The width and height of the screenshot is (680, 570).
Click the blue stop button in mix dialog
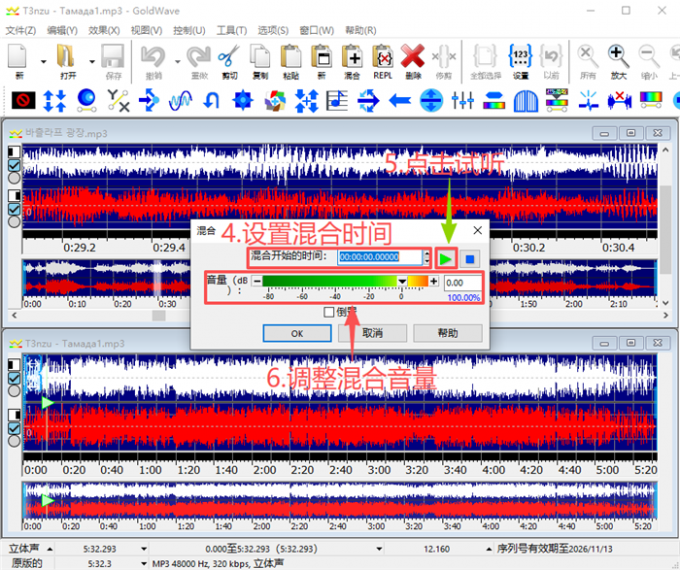pyautogui.click(x=471, y=258)
